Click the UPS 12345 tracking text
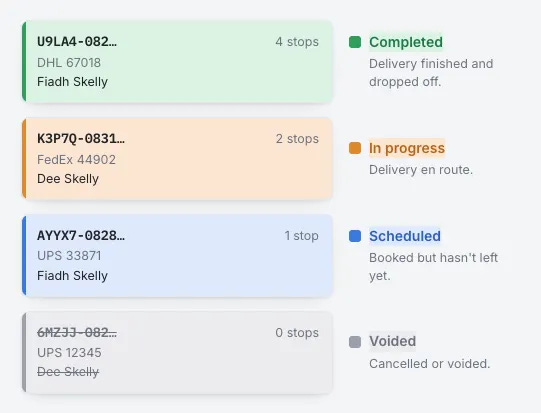This screenshot has height=413, width=541. [x=69, y=353]
